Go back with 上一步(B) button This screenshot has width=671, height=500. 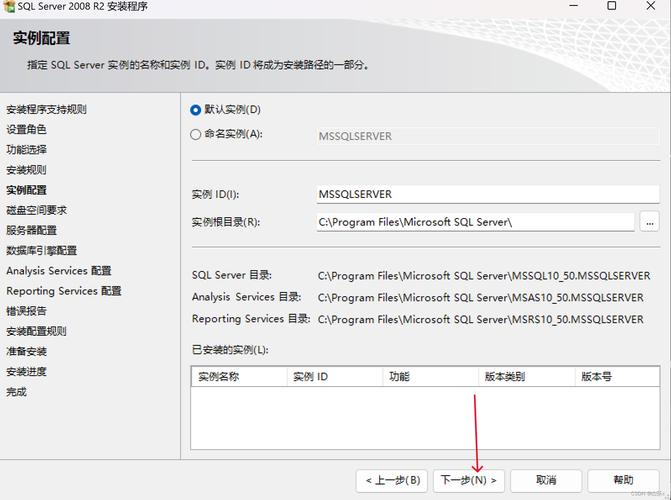(x=392, y=480)
